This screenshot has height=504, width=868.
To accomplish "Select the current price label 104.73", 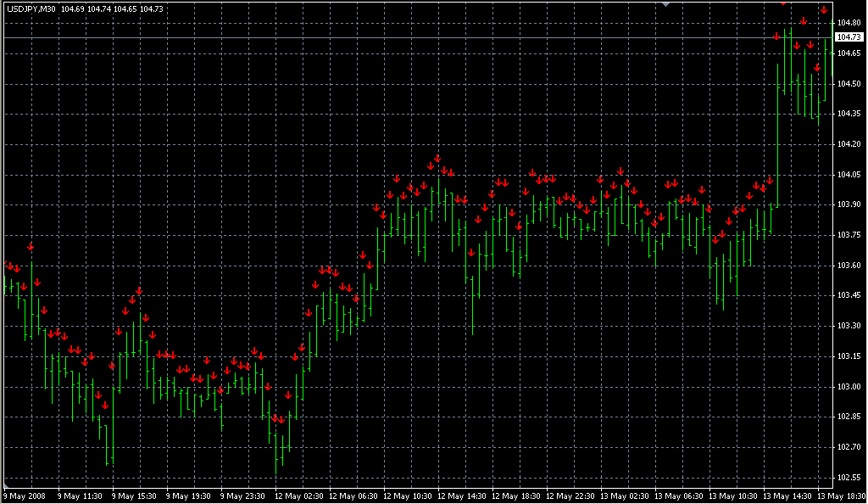I will coord(847,37).
